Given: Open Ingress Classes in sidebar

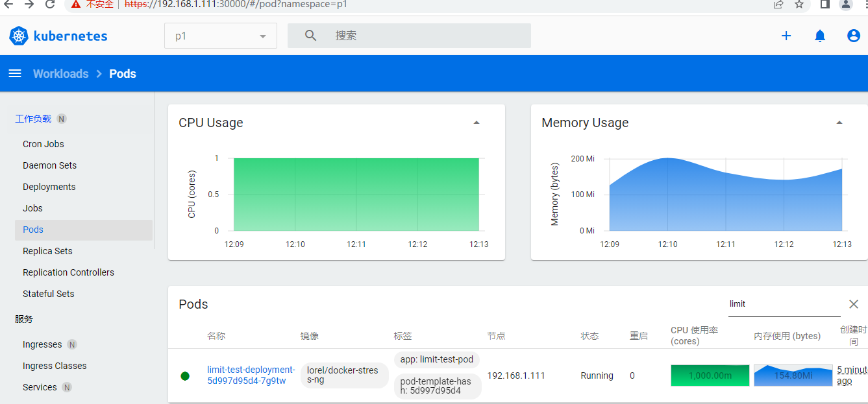Looking at the screenshot, I should 55,366.
